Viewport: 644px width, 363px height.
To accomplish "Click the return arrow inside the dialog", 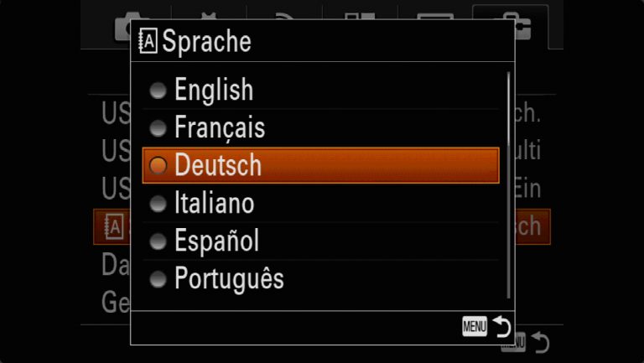I will pyautogui.click(x=501, y=326).
